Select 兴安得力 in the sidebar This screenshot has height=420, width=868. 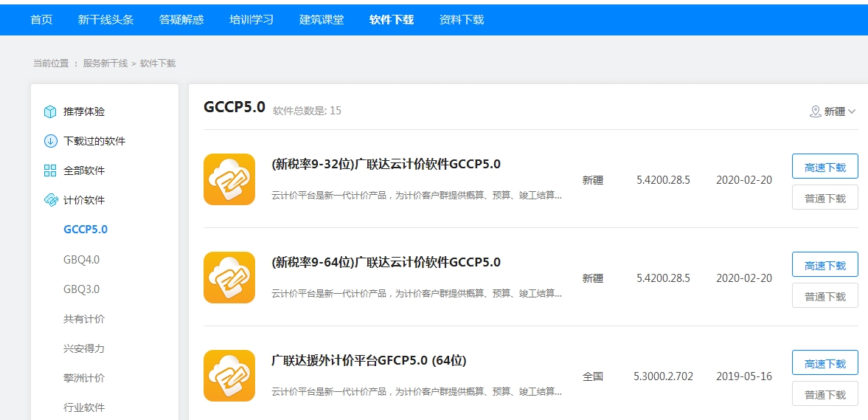pos(84,348)
